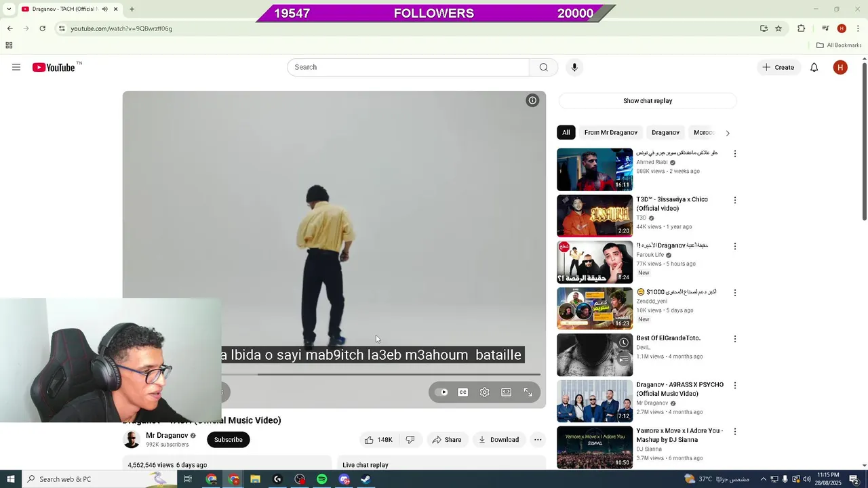Open All Bookmarks folder

[839, 45]
